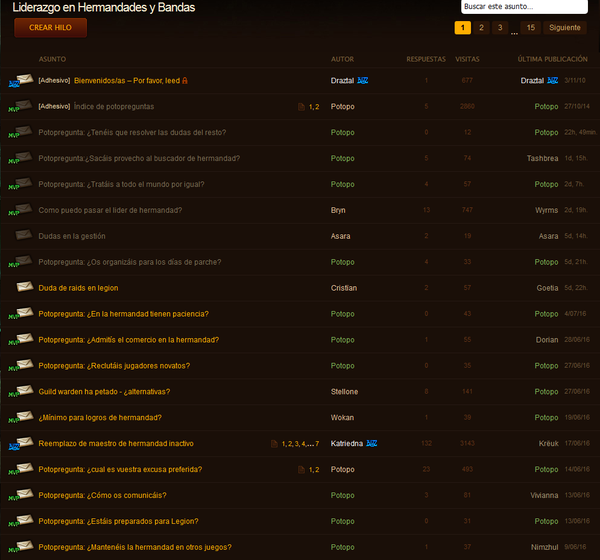Jump to page 15 of the forum
The width and height of the screenshot is (600, 560).
pos(531,28)
